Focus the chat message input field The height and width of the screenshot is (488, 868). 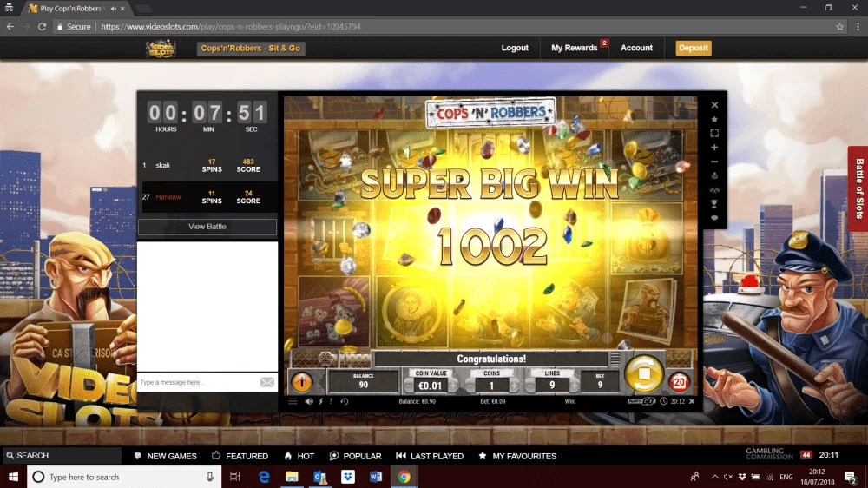coord(198,382)
